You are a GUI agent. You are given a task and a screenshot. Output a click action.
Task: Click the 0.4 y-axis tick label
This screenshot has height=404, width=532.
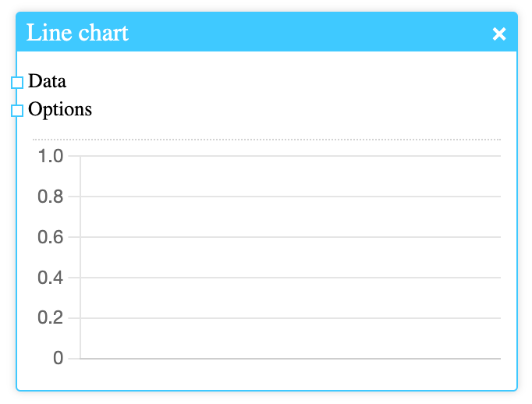click(51, 278)
